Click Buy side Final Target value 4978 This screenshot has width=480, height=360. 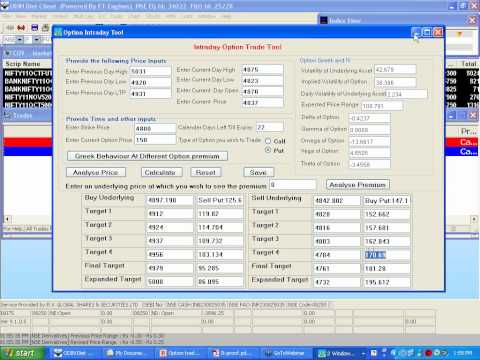[x=170, y=268]
